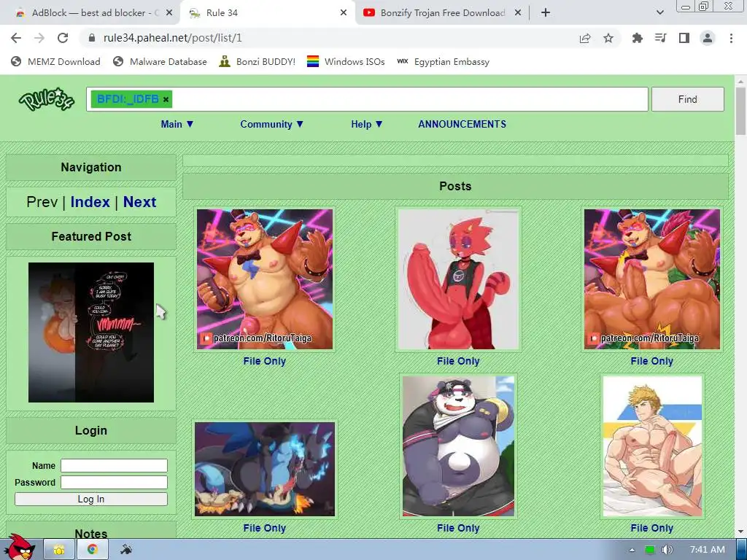Open the Malware Database bookmark
This screenshot has height=560, width=747.
click(160, 61)
